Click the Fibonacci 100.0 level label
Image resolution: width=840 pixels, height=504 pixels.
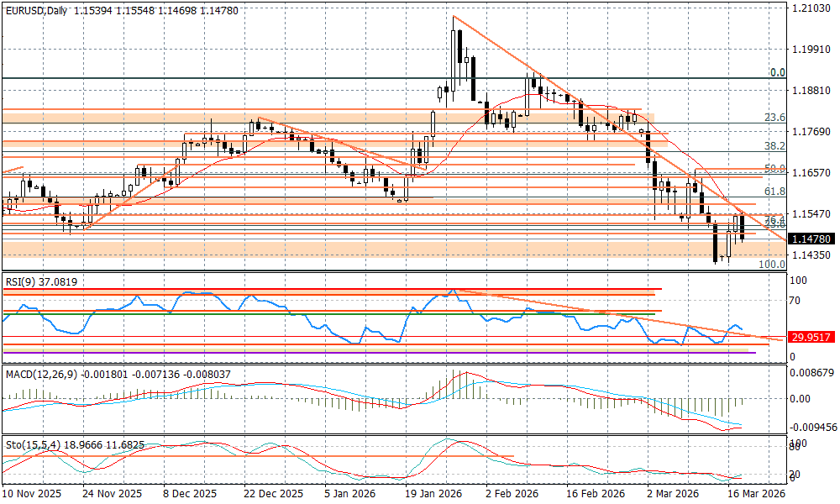coord(771,264)
